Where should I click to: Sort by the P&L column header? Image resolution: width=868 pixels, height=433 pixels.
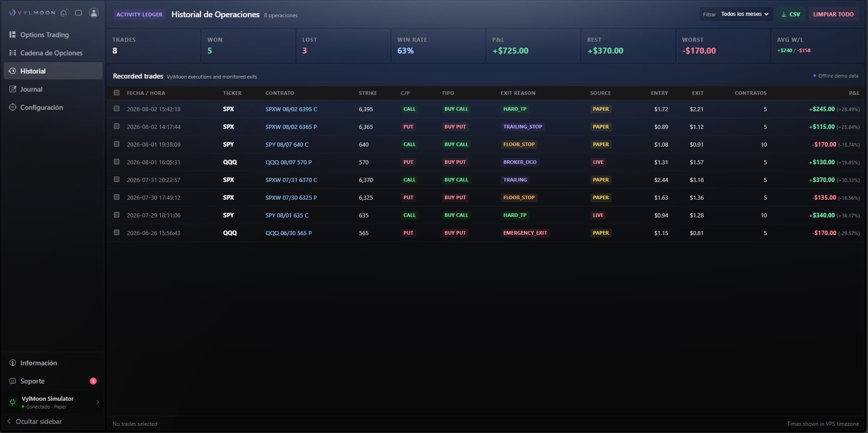[x=854, y=93]
